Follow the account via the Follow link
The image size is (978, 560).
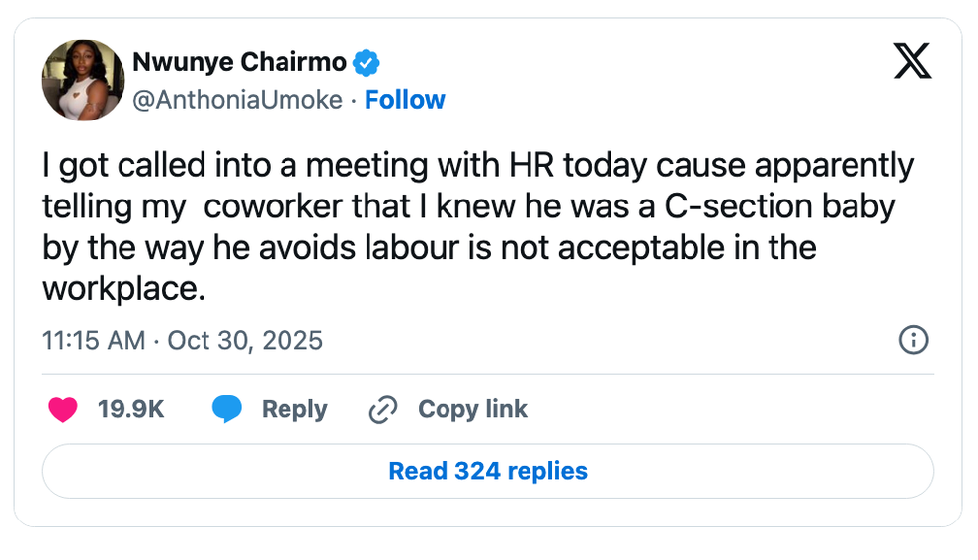(405, 100)
